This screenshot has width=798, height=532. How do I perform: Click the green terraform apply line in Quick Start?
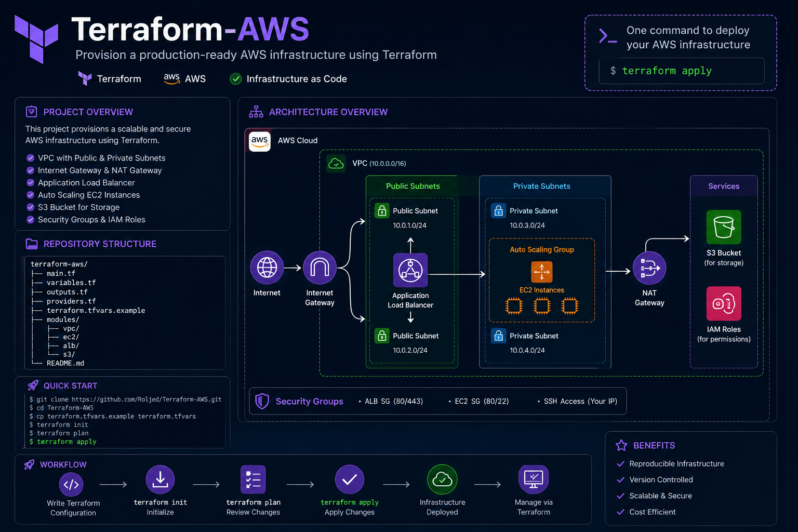point(63,442)
